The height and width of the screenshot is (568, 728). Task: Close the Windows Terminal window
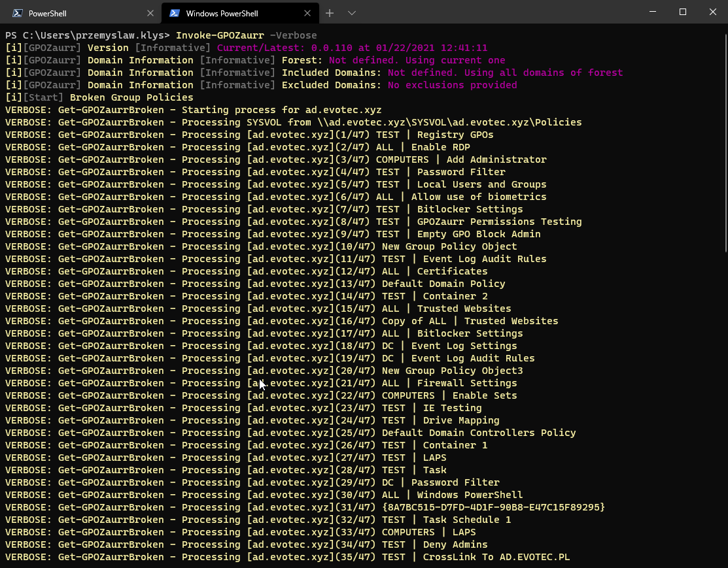pyautogui.click(x=713, y=12)
